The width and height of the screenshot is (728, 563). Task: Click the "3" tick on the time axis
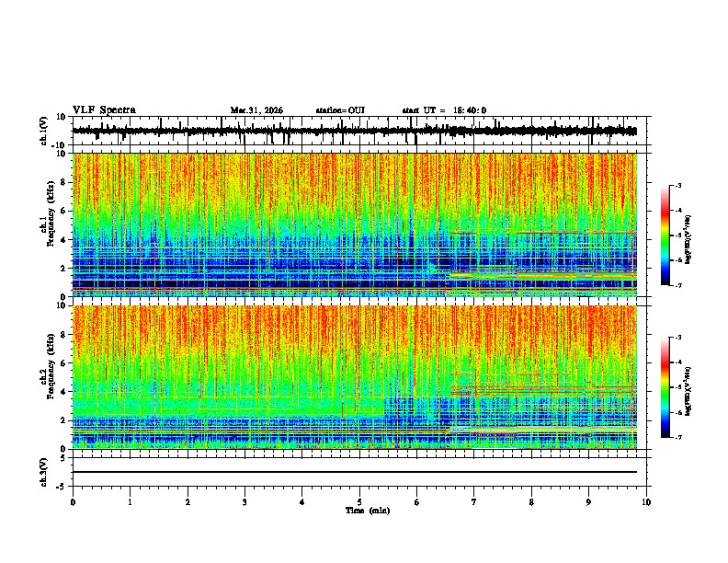(245, 502)
